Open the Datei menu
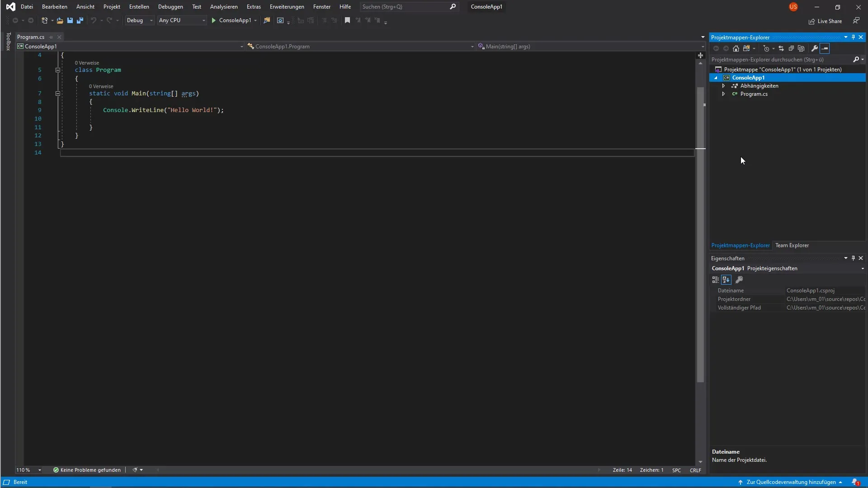The width and height of the screenshot is (868, 488). [x=27, y=7]
